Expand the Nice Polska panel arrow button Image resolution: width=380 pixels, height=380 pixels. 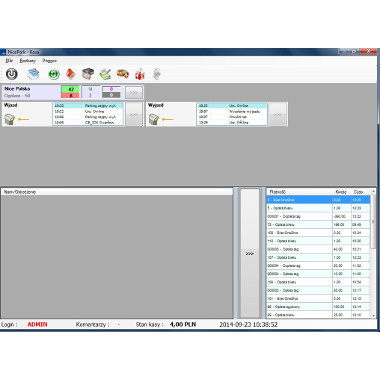[134, 92]
